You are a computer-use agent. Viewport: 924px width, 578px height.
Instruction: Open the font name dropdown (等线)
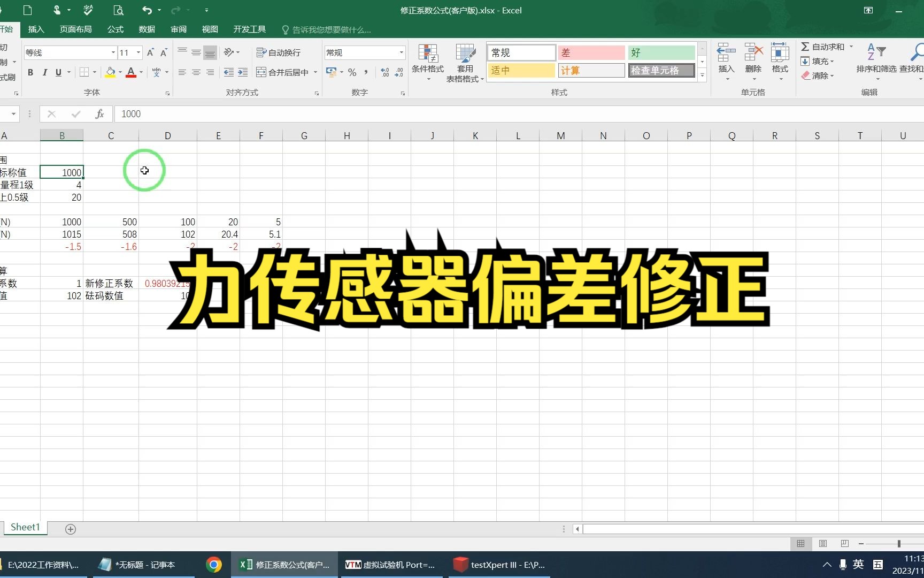pos(113,52)
